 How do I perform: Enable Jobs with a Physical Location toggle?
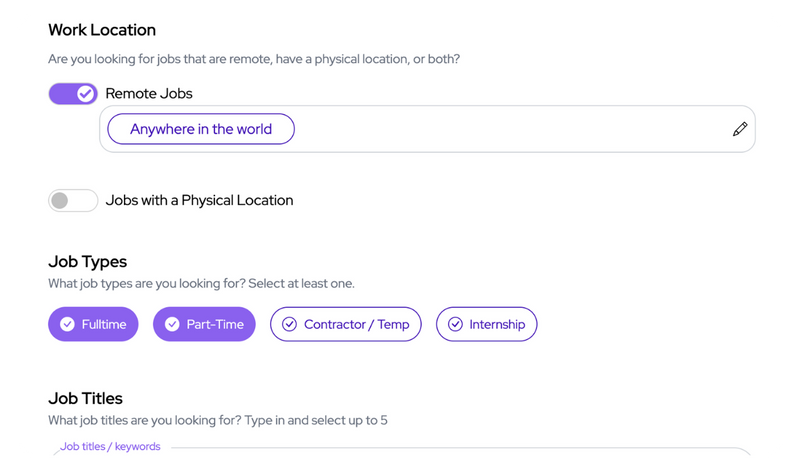(73, 201)
